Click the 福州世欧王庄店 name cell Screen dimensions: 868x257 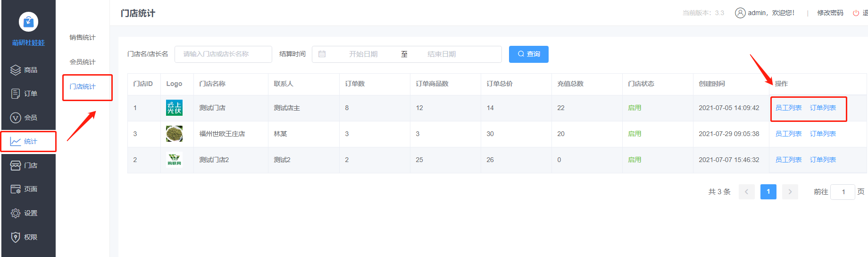(222, 134)
